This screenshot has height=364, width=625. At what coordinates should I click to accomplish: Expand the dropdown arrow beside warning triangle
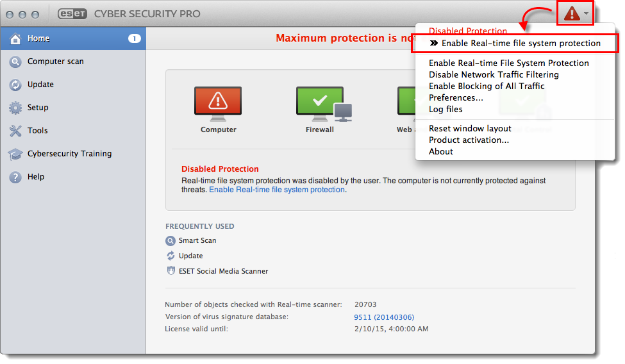tap(586, 13)
